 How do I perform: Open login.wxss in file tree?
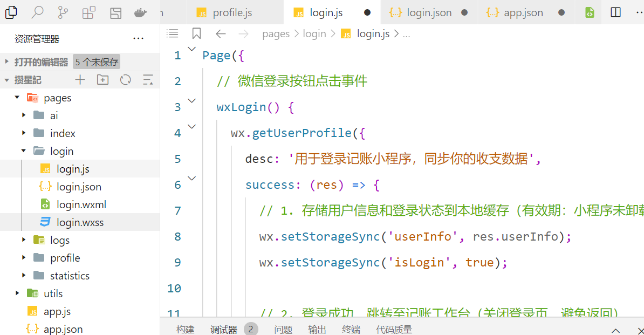[80, 222]
